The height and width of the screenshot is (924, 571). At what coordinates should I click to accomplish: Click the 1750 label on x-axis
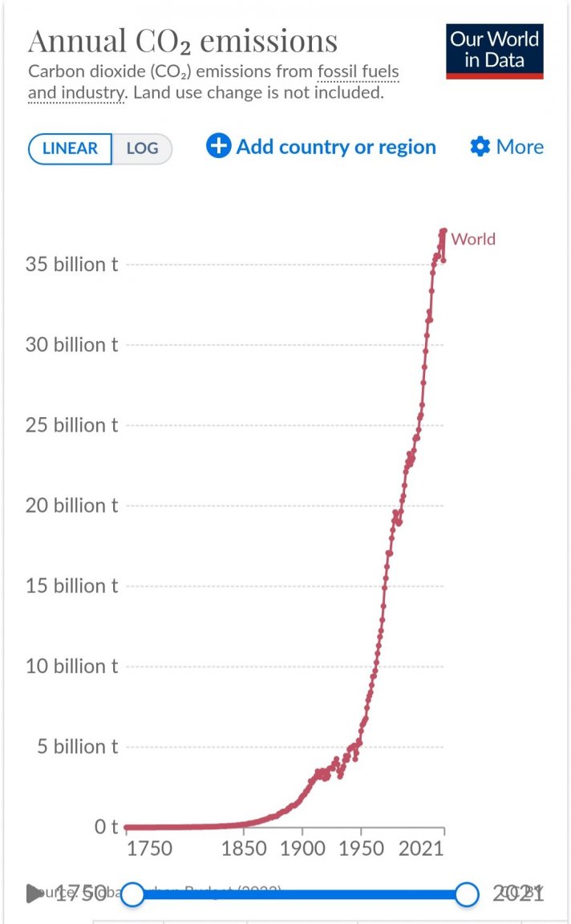150,849
